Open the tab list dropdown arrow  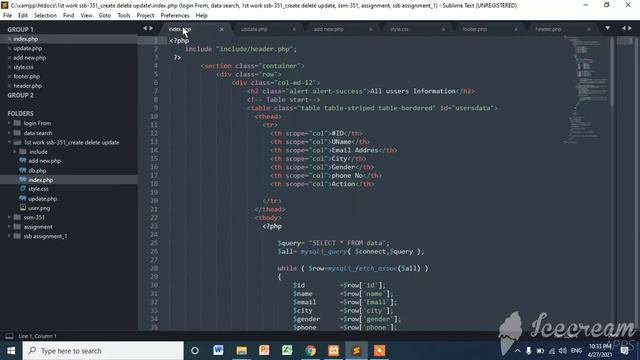pos(607,29)
